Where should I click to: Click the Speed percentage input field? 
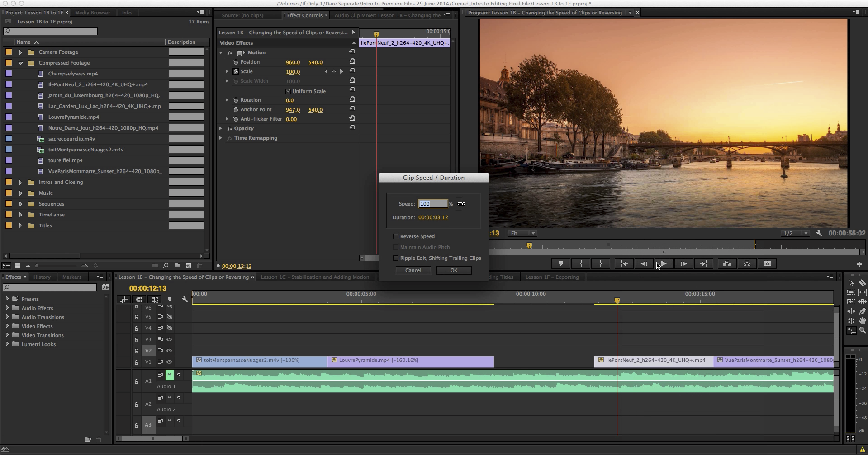click(433, 204)
